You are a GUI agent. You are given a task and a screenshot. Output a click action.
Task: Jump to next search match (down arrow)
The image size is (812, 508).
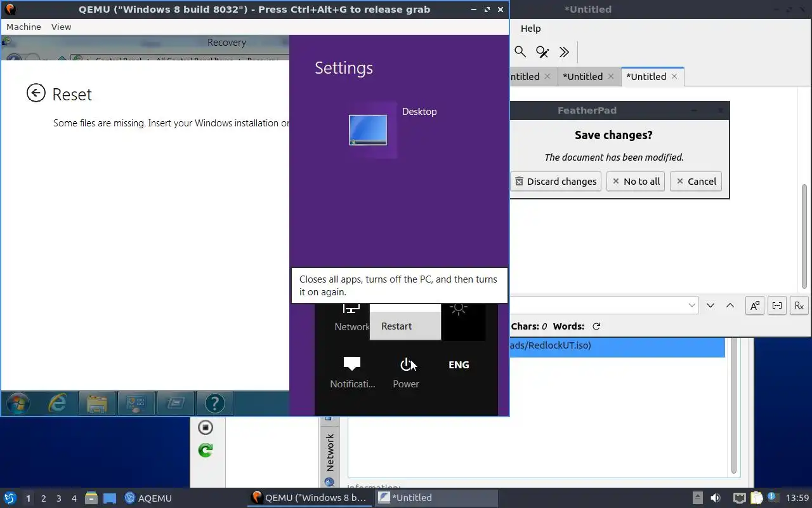pos(710,305)
